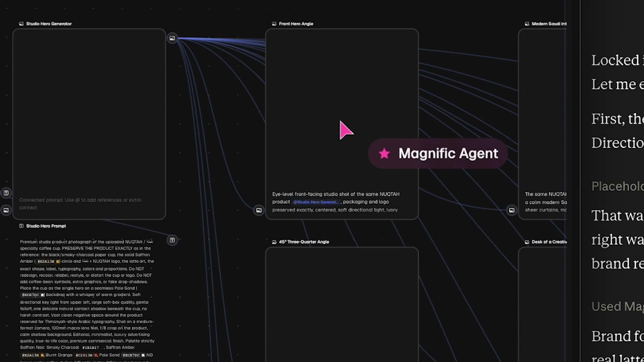The image size is (644, 362).
Task: Select the 45° Three-Quarter Angle node title
Action: pyautogui.click(x=304, y=242)
